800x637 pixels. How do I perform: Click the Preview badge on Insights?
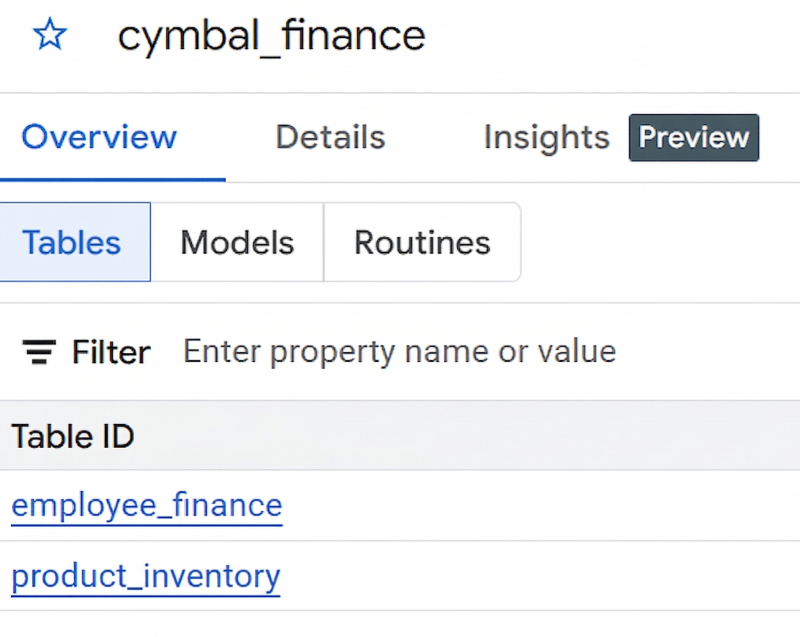pos(693,137)
